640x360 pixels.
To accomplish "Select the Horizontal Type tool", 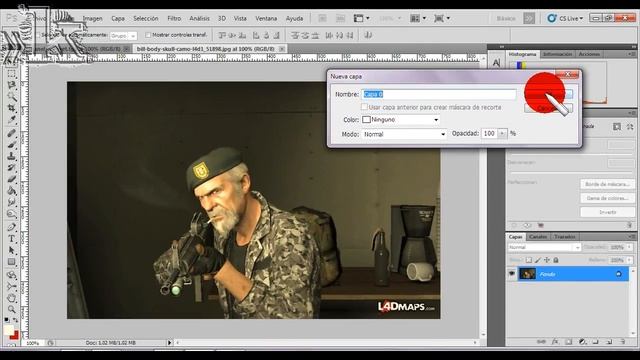I will pos(11,238).
